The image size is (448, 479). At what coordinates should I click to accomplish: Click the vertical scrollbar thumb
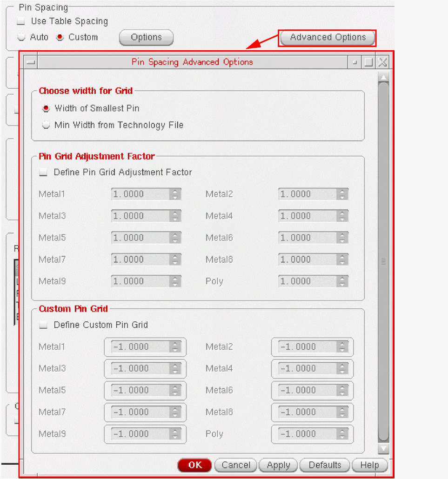[383, 262]
